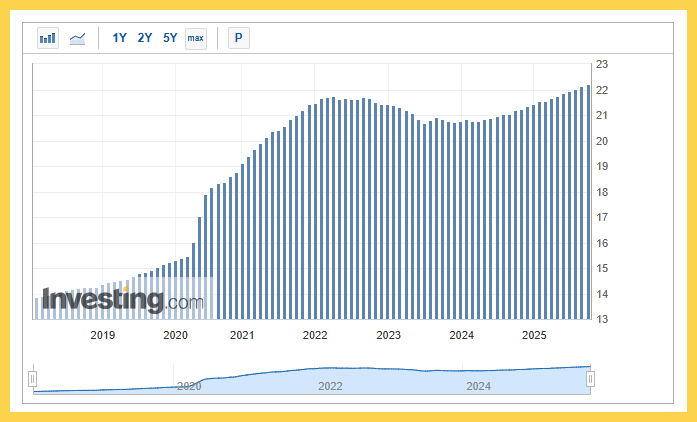Click the 2023 label on the x-axis
697x422 pixels.
point(388,335)
